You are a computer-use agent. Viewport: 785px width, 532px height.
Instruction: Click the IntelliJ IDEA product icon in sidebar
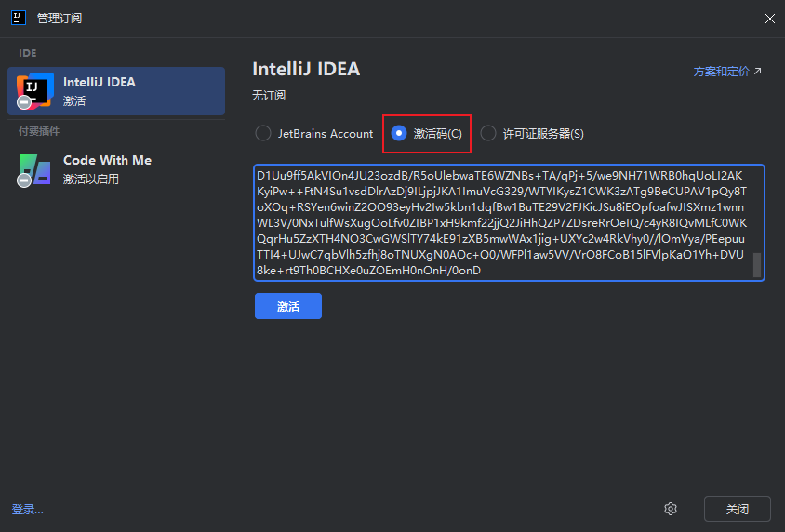[x=34, y=91]
